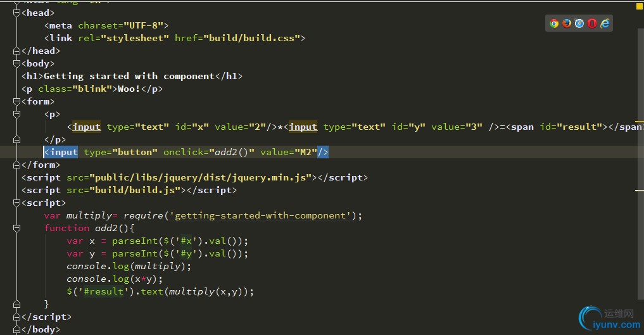Open the page in Internet Explorer

[x=605, y=23]
